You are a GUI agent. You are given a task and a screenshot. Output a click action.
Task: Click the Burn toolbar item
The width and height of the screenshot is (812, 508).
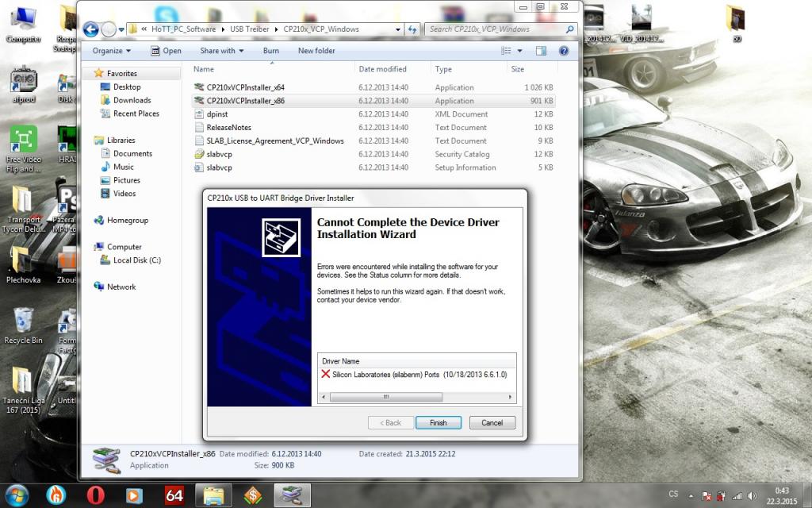click(270, 51)
